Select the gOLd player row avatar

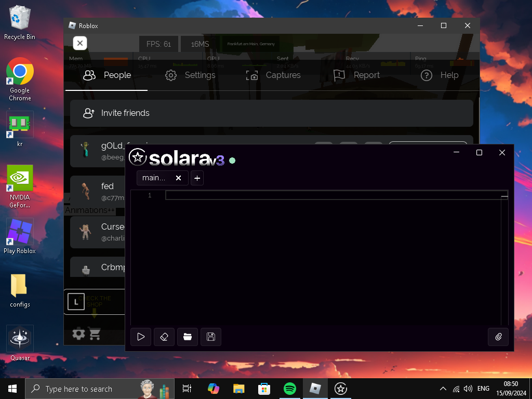pos(85,150)
